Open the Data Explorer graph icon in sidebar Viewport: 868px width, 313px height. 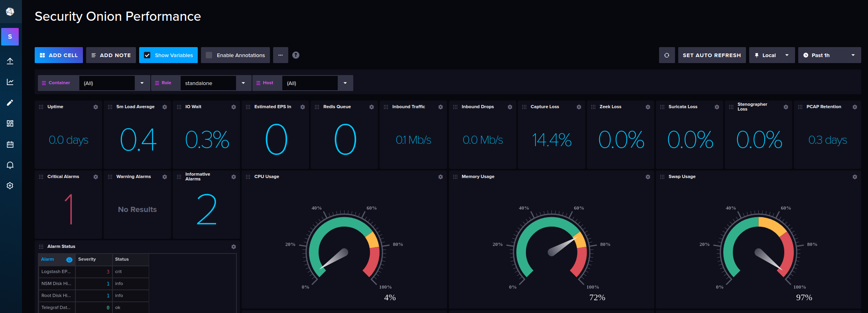click(x=10, y=82)
